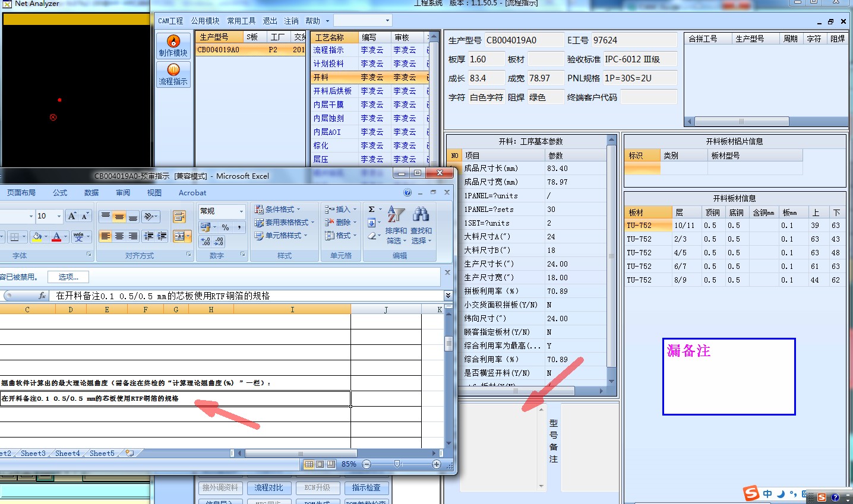This screenshot has height=504, width=853.
Task: Switch to Page Layout view in Excel
Action: pyautogui.click(x=320, y=464)
